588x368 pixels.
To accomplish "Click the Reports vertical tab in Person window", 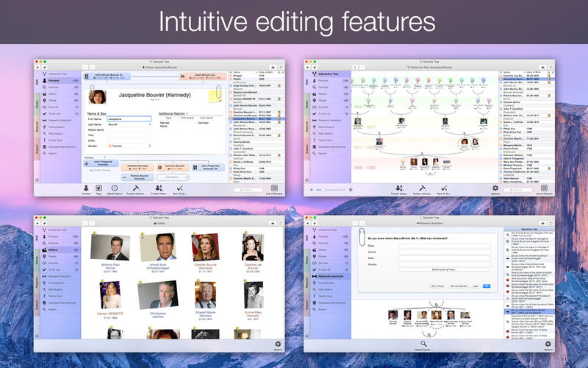I will (x=37, y=127).
